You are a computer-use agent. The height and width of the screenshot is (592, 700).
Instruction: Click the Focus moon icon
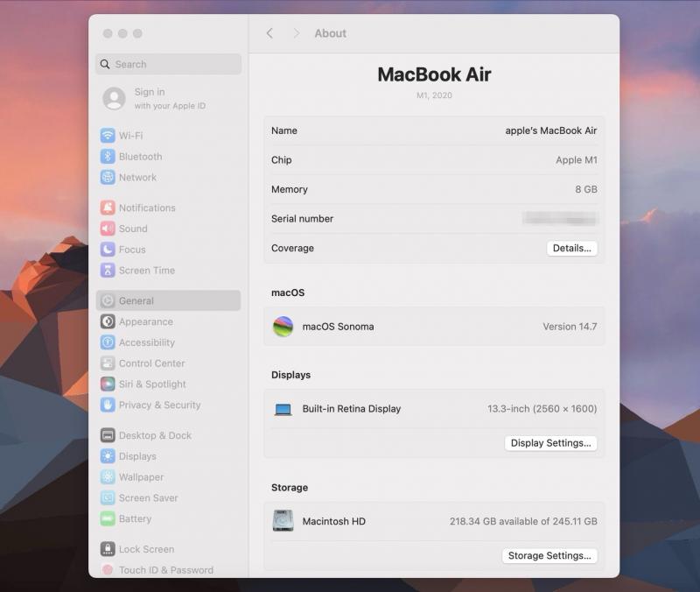point(108,250)
